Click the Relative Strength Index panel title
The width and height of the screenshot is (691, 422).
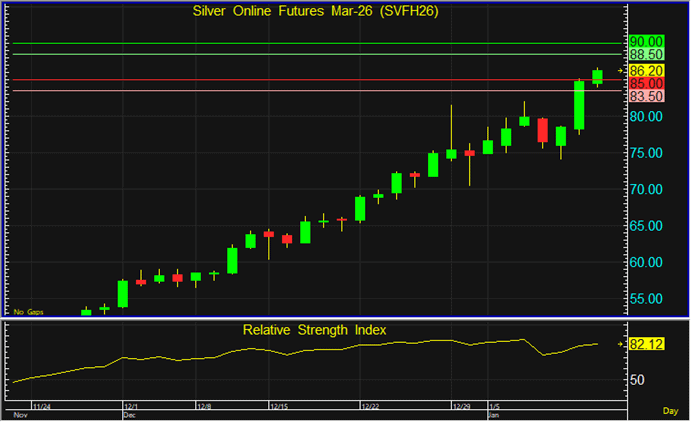click(314, 329)
